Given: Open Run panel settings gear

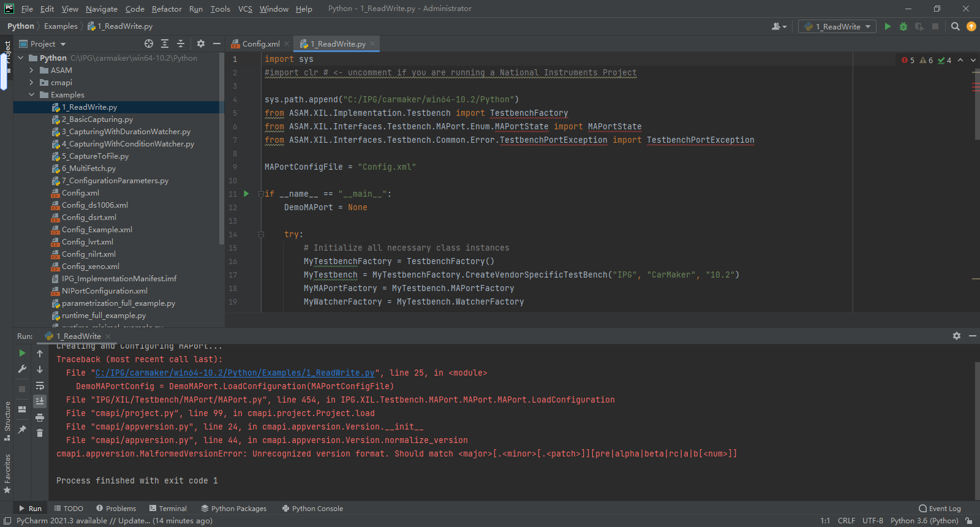Looking at the screenshot, I should 957,336.
